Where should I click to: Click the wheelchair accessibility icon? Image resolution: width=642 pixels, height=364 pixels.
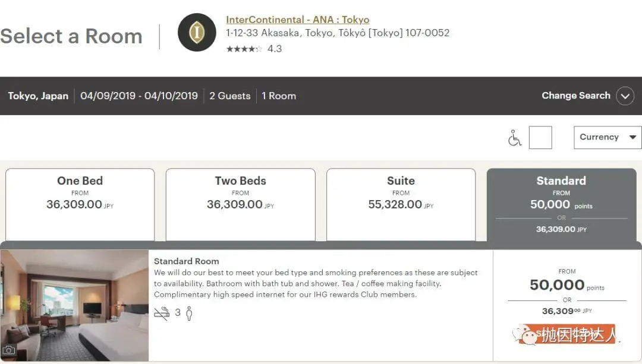point(515,138)
